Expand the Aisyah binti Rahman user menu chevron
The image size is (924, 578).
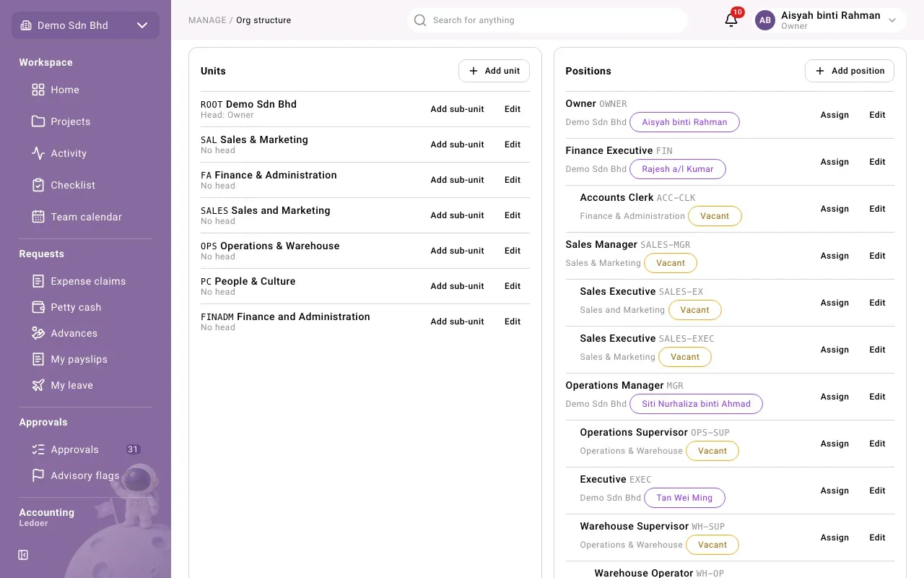892,20
